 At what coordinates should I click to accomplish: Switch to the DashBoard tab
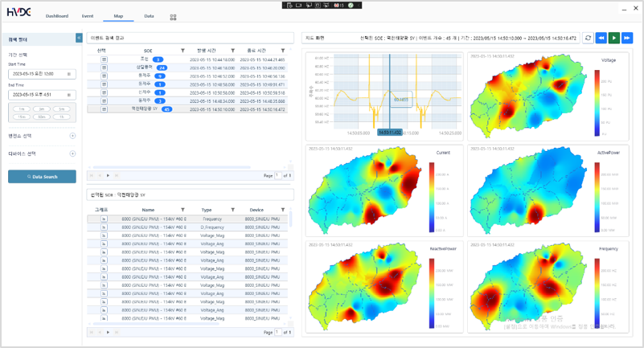(x=57, y=16)
